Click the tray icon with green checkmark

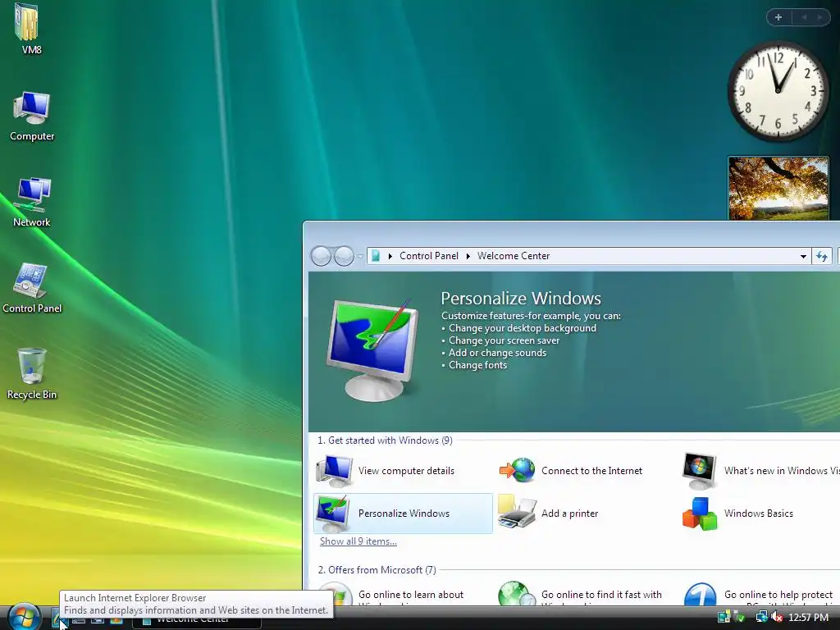coord(740,617)
